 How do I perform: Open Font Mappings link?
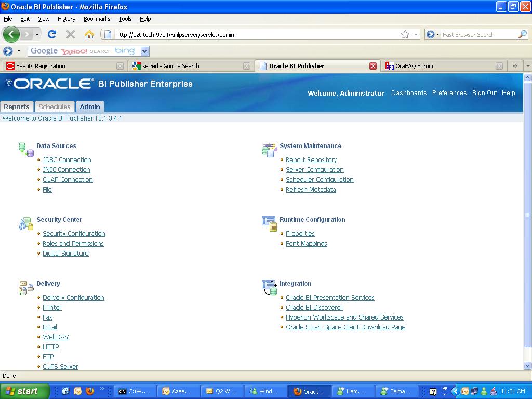pos(307,243)
